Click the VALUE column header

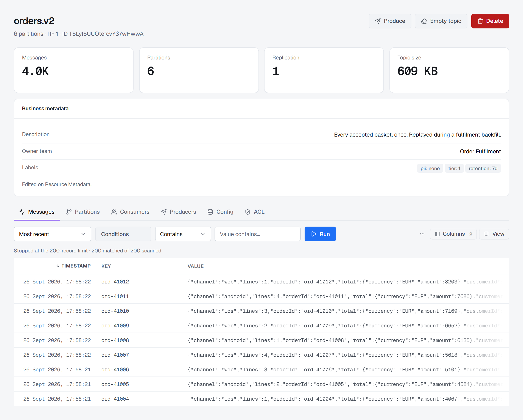click(x=196, y=266)
